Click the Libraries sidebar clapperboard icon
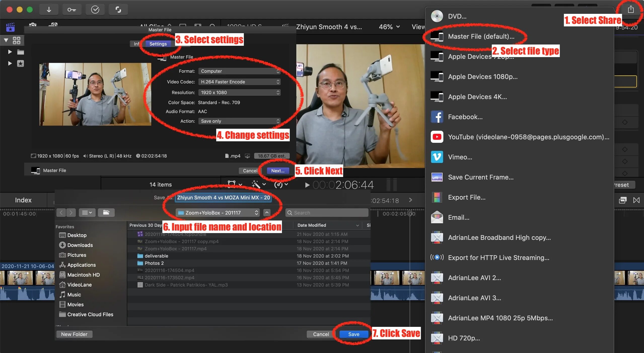This screenshot has height=353, width=644. coord(10,27)
